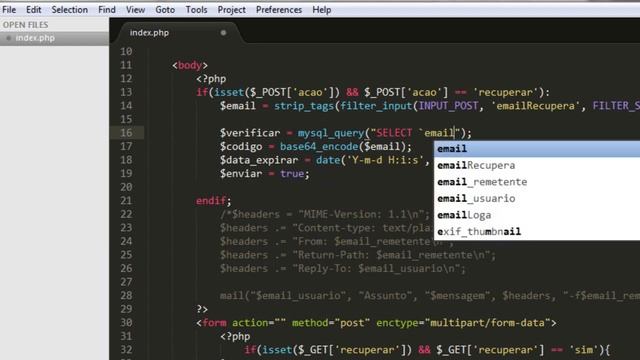
Task: Choose the 'email_usuario' autocomplete suggestion
Action: tap(537, 198)
